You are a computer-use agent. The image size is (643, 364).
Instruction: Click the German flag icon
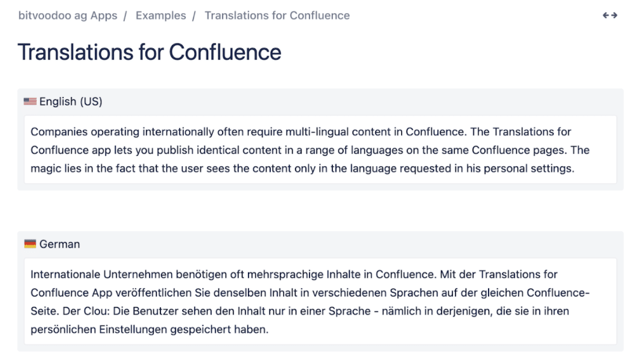[30, 244]
